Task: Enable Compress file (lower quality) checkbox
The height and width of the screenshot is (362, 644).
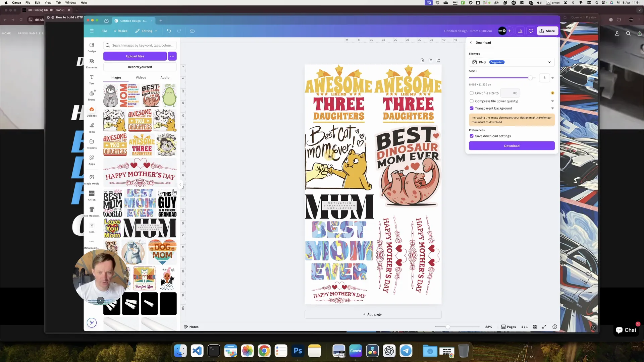Action: pyautogui.click(x=472, y=101)
